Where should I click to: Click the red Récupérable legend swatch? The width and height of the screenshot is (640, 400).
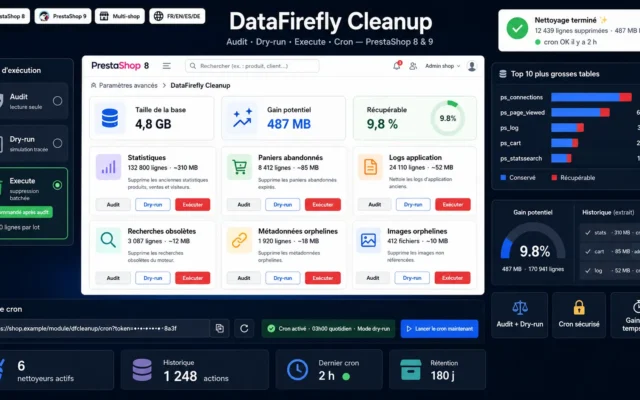pos(554,178)
